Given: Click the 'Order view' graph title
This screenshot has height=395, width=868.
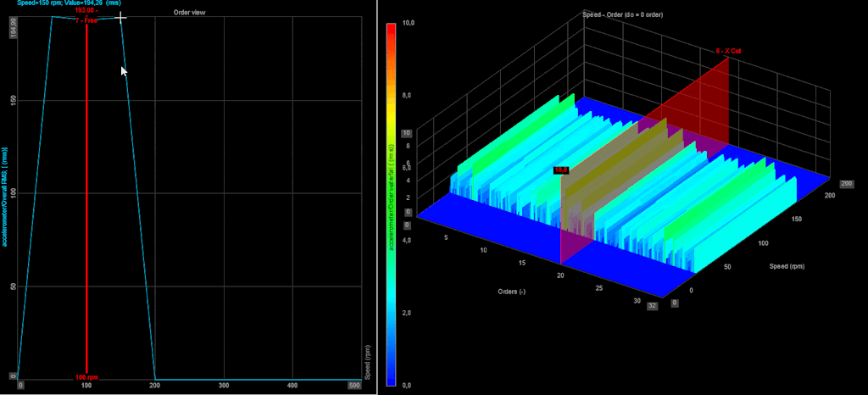Looking at the screenshot, I should tap(190, 12).
